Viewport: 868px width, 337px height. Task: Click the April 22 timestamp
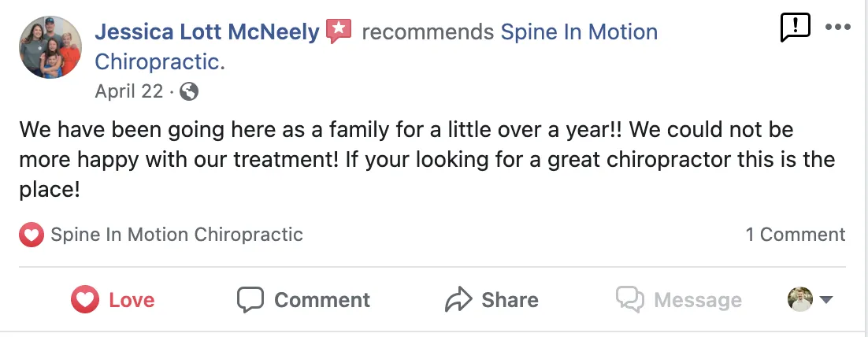128,91
